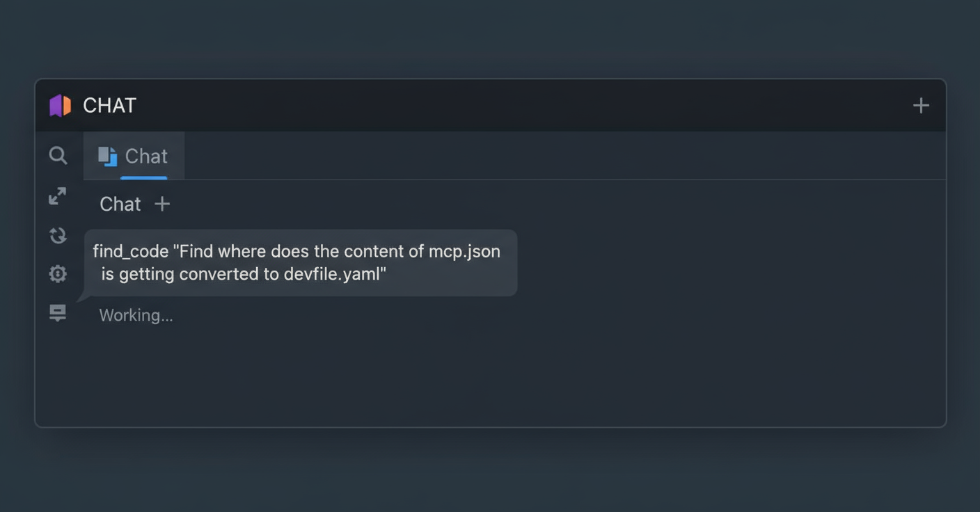The width and height of the screenshot is (980, 512).
Task: Click the message bubble's pointed tail
Action: pyautogui.click(x=84, y=297)
